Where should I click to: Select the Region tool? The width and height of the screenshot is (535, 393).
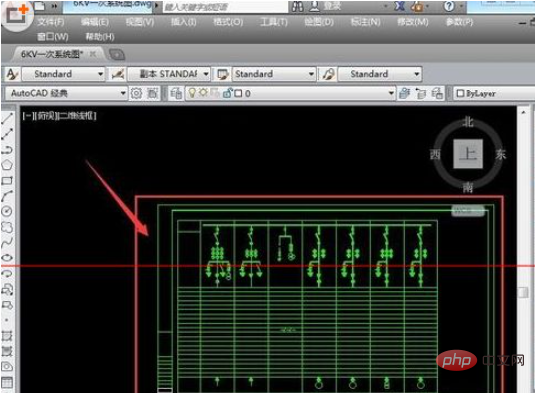(x=7, y=367)
